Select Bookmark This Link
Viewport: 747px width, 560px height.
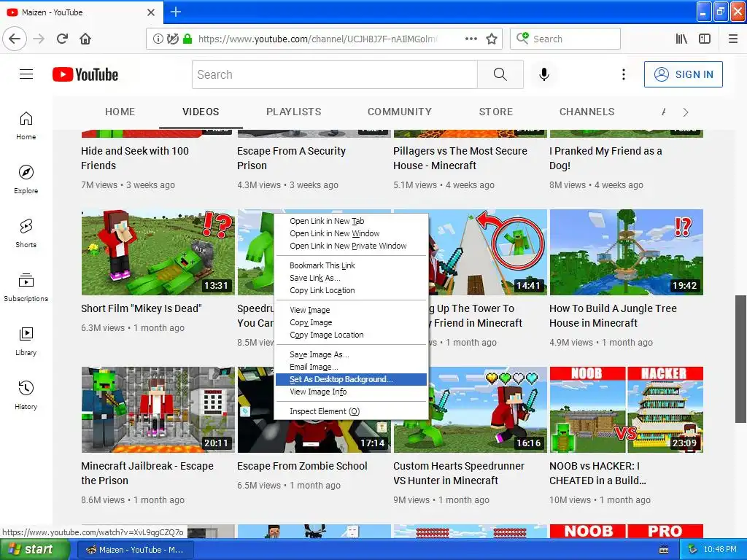coord(351,265)
